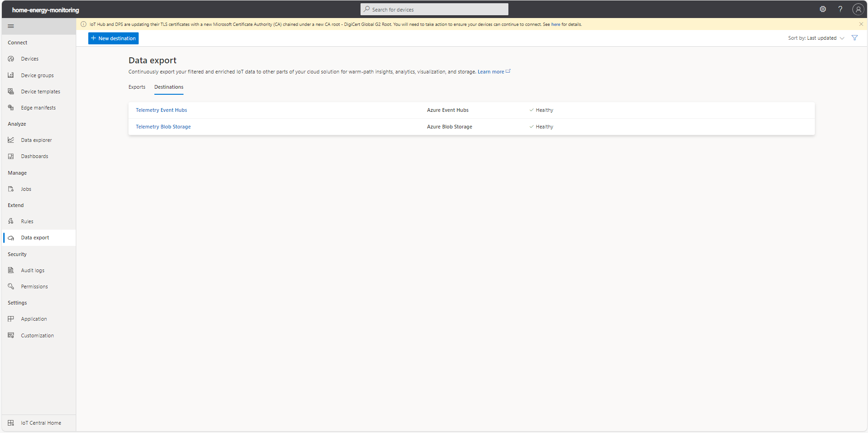868x433 pixels.
Task: Switch to the Exports tab
Action: pos(137,87)
